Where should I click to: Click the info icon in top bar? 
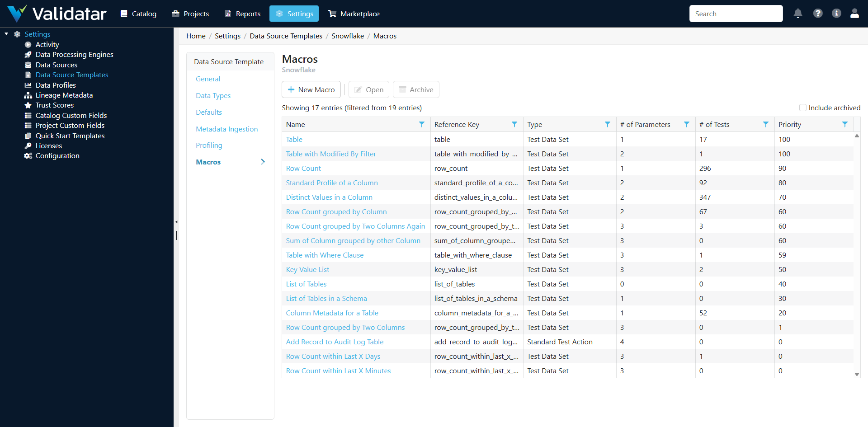coord(836,14)
